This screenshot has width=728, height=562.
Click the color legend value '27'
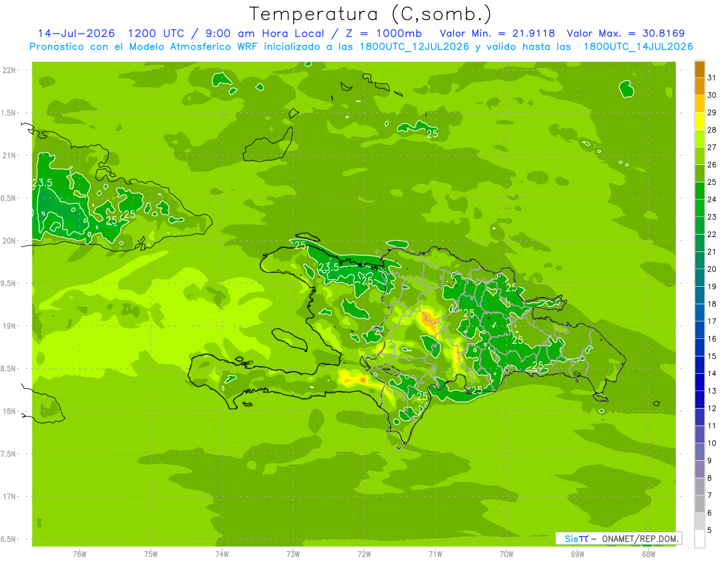click(712, 147)
